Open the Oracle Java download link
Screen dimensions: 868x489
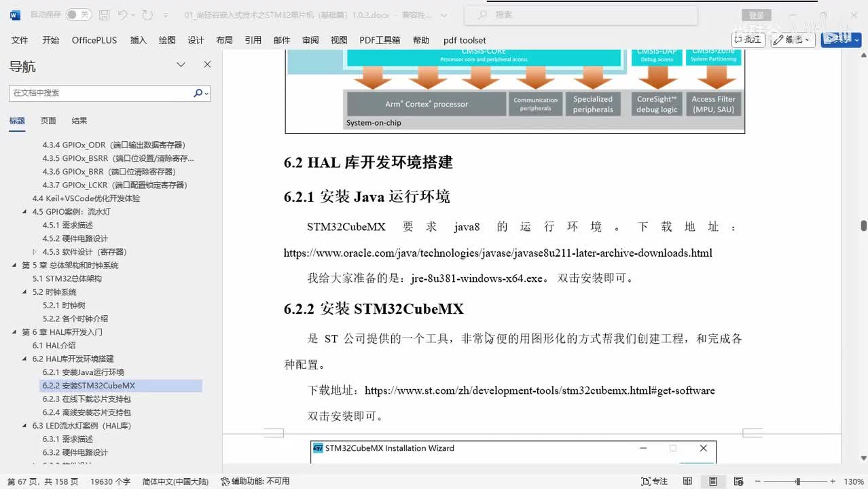(498, 253)
